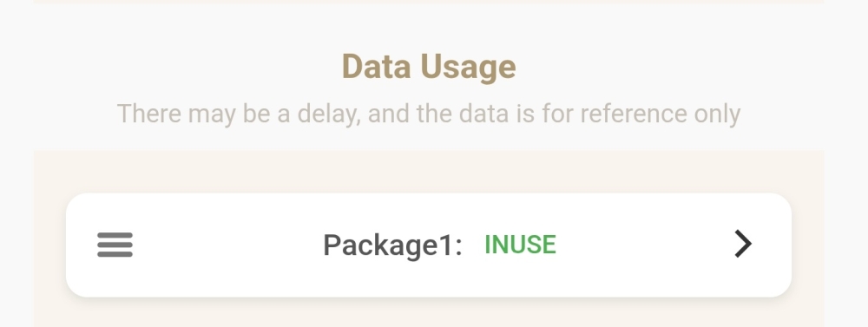The height and width of the screenshot is (327, 868).
Task: Click the card space between menu icon and Package1
Action: pyautogui.click(x=228, y=245)
